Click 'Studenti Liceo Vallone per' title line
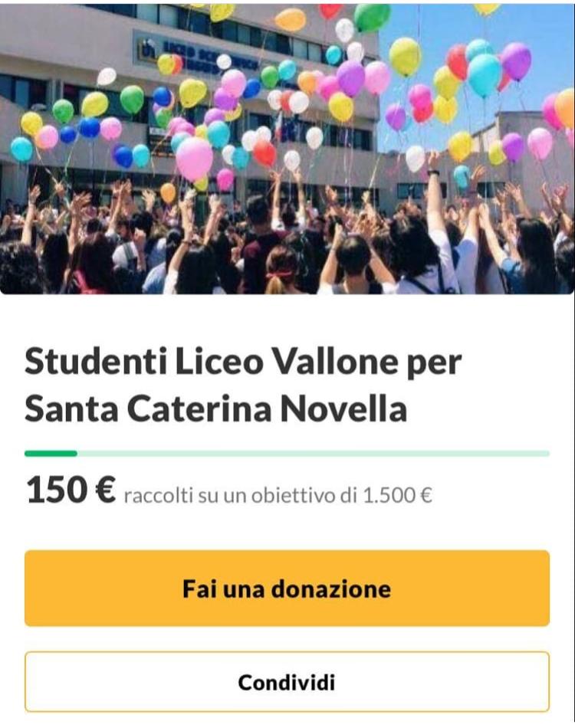The image size is (575, 728). (x=243, y=362)
